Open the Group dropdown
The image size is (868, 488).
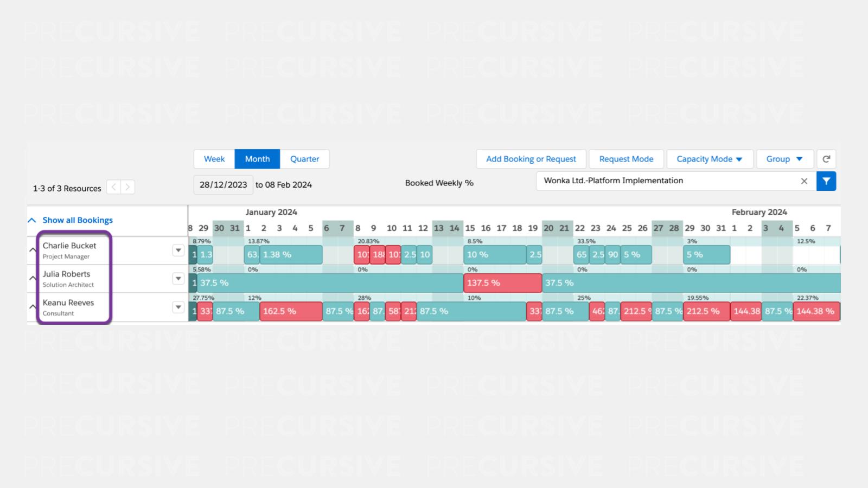click(x=785, y=159)
